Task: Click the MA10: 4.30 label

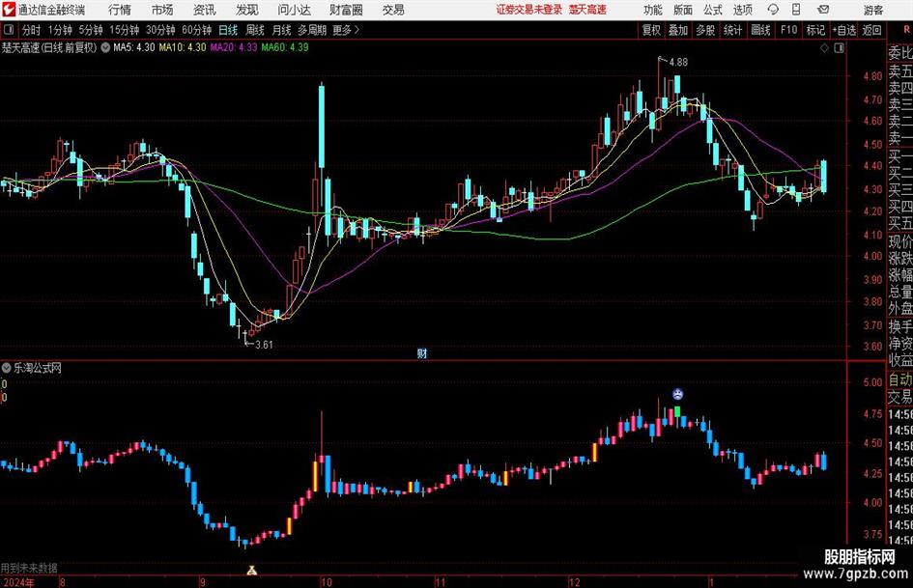Action: [x=183, y=47]
